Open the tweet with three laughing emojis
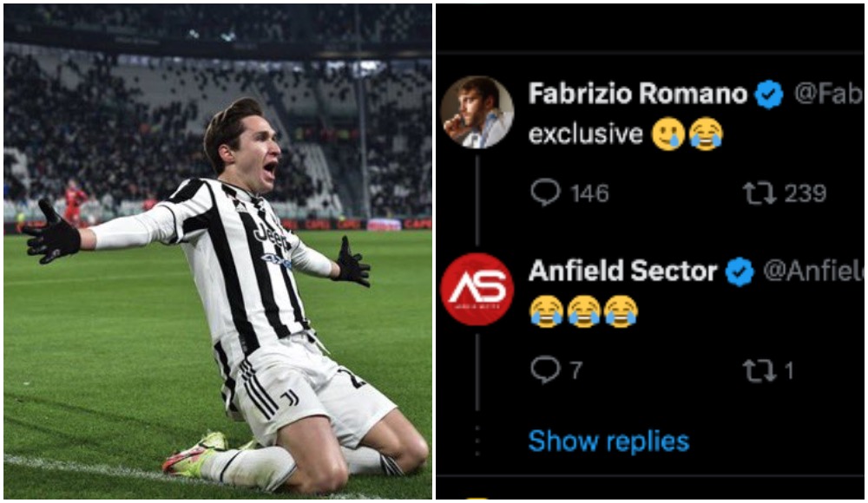The height and width of the screenshot is (503, 868). click(583, 311)
